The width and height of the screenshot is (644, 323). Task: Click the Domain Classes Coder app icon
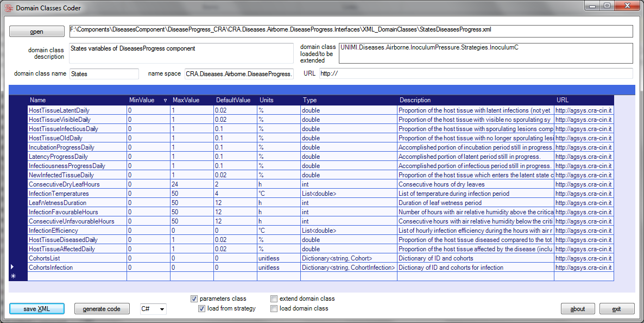pyautogui.click(x=9, y=8)
